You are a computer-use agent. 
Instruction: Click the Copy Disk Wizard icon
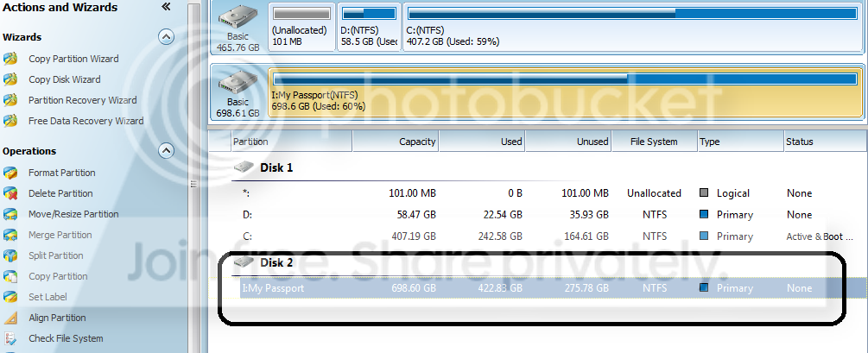click(x=10, y=79)
